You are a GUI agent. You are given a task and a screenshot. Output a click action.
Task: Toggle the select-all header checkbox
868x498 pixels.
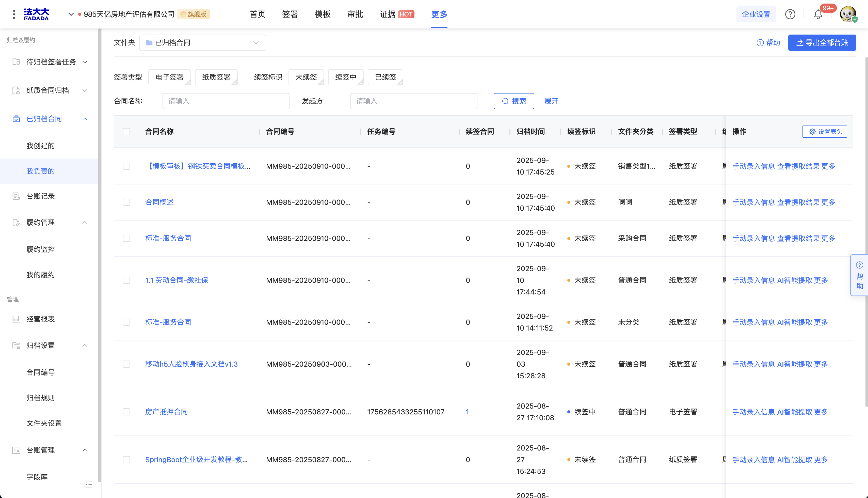point(126,132)
